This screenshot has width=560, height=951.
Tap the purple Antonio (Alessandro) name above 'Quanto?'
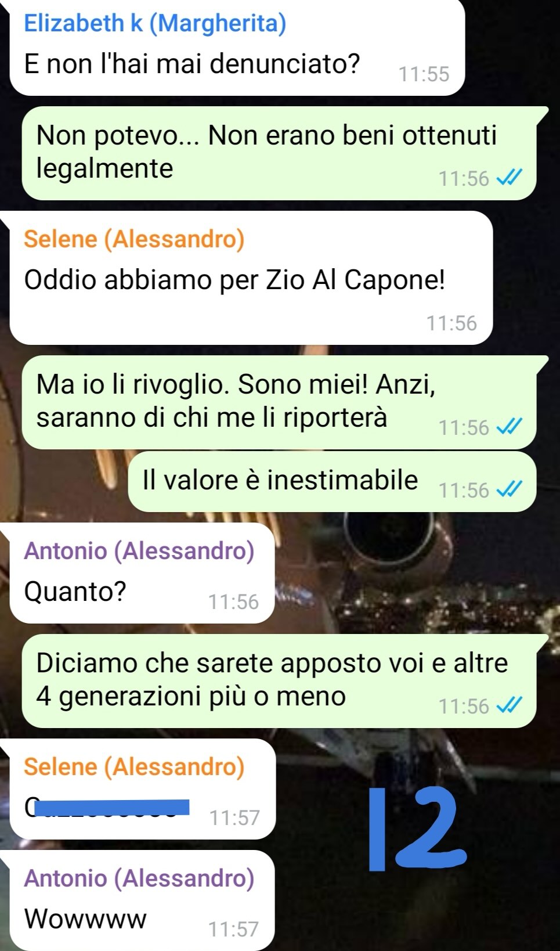[x=139, y=551]
